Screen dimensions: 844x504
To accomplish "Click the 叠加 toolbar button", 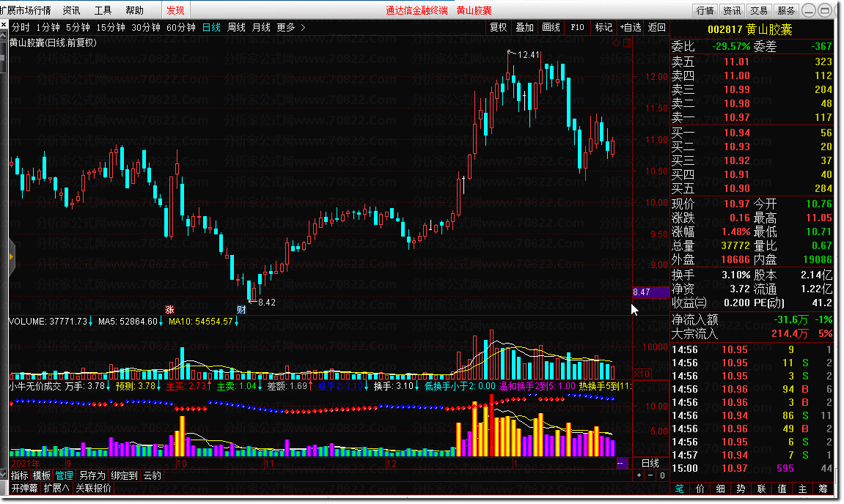I will tap(524, 27).
